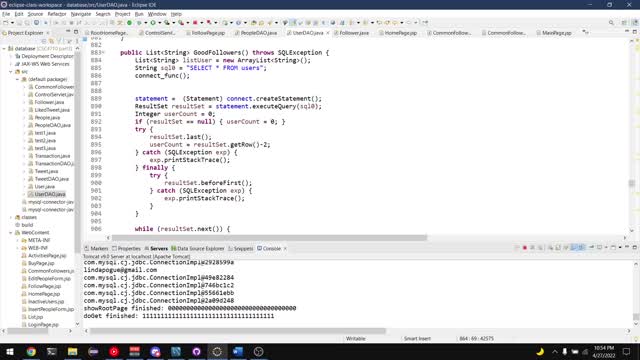The width and height of the screenshot is (640, 360).
Task: Click the editor horizontal scrollbar
Action: click(269, 238)
